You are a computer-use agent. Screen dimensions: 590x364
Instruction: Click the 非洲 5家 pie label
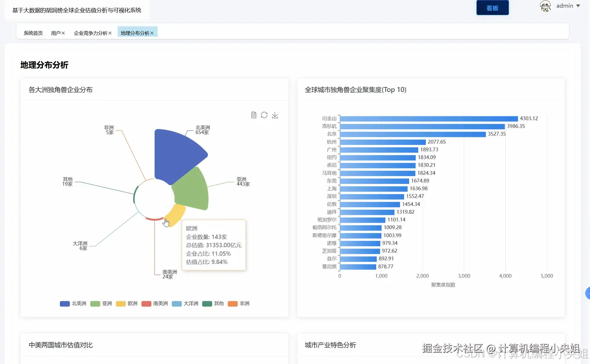point(109,130)
